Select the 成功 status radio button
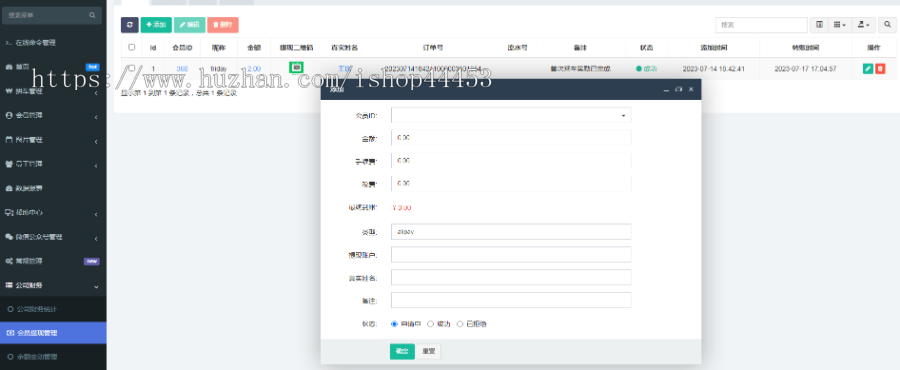900x370 pixels. (430, 324)
